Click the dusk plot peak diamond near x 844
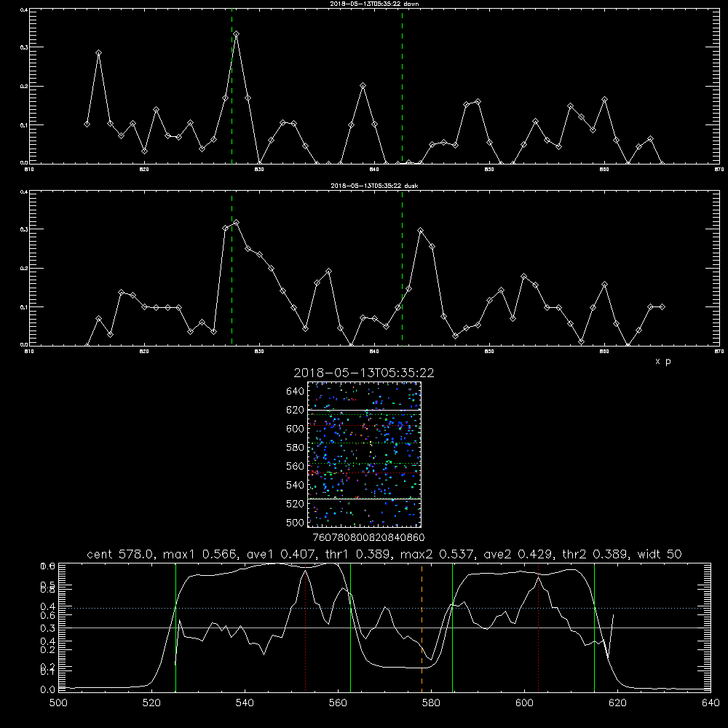This screenshot has width=728, height=728. tap(421, 230)
